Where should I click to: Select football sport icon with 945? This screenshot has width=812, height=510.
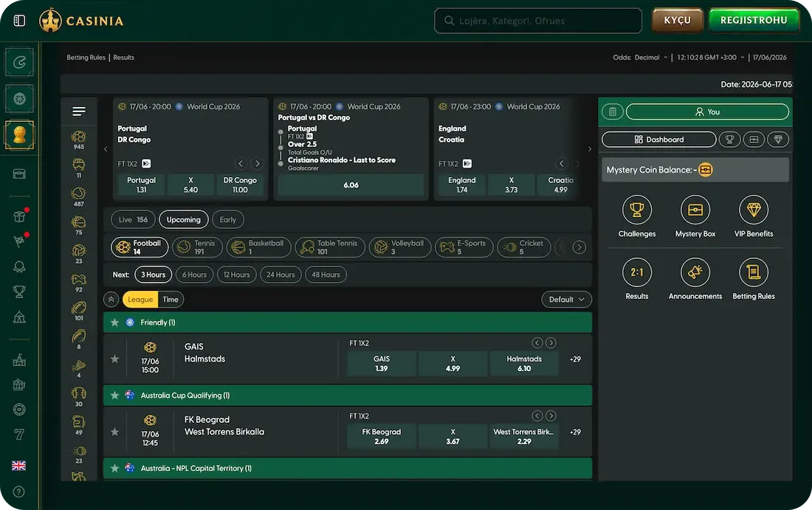pos(79,139)
